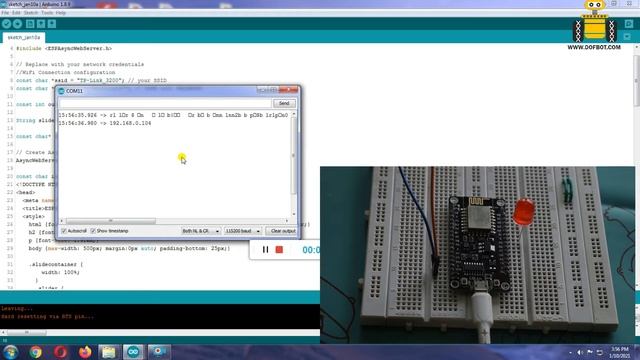
Task: Select the sketch_jan10a tab
Action: (24, 37)
